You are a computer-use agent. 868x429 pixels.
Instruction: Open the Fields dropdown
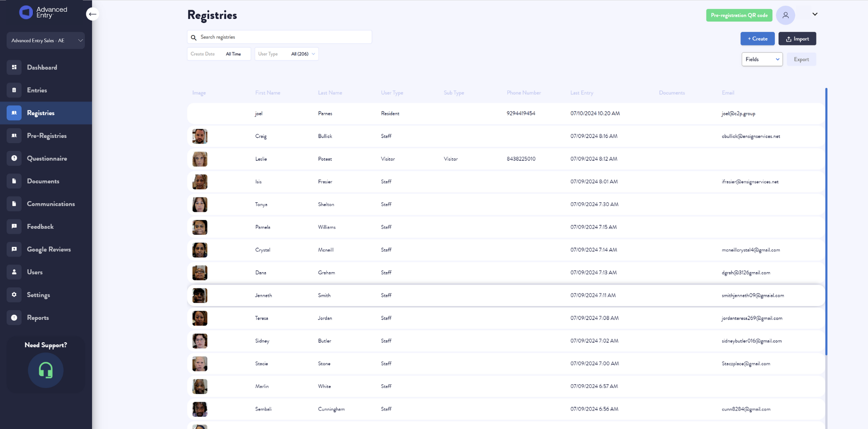click(762, 59)
